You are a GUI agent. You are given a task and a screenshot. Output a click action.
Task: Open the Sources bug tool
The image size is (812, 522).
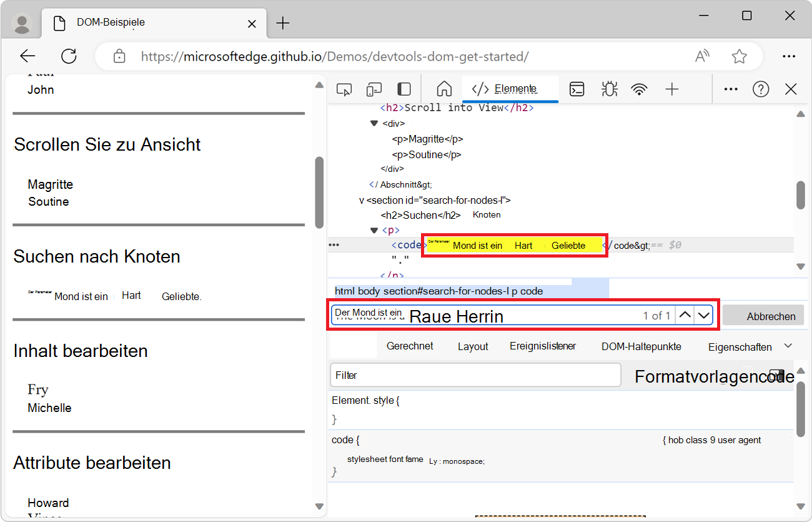coord(609,89)
